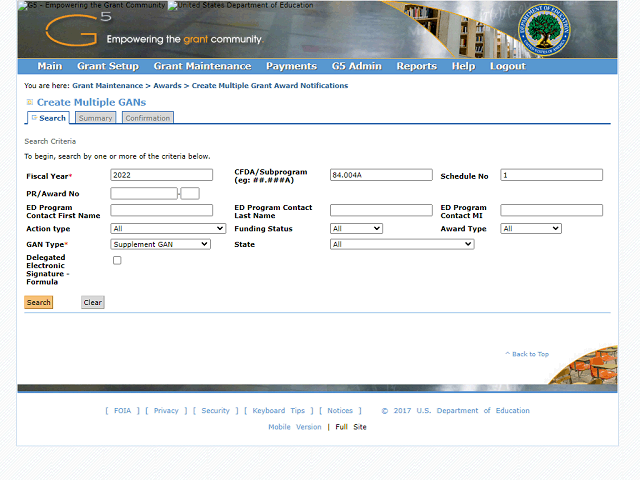Click the Clear button
This screenshot has width=640, height=480.
93,302
